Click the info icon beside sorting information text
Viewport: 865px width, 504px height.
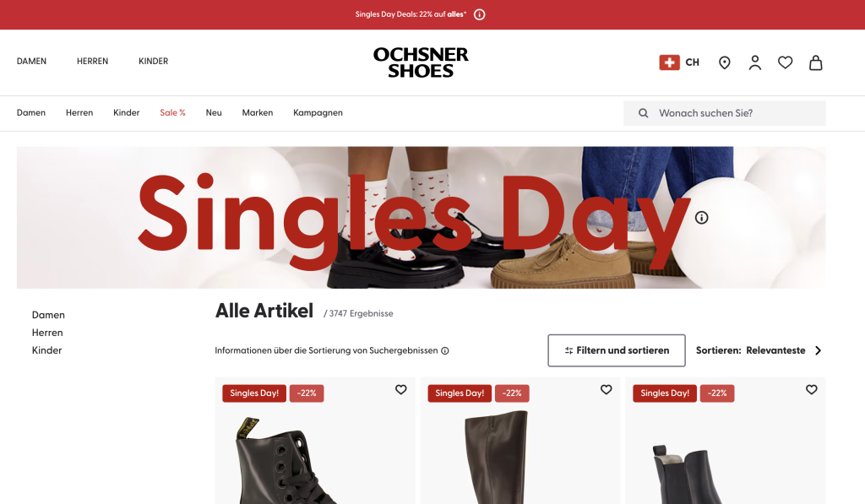(x=444, y=350)
